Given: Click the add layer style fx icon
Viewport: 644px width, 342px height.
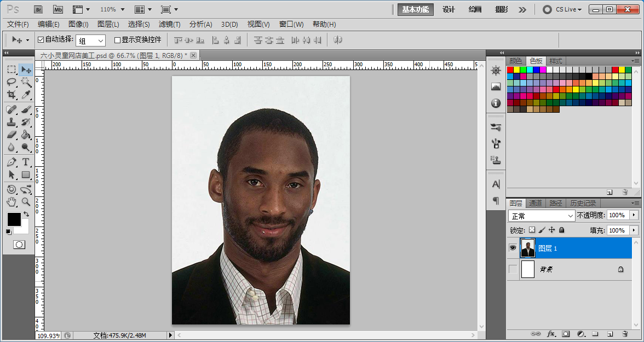Looking at the screenshot, I should tap(551, 333).
